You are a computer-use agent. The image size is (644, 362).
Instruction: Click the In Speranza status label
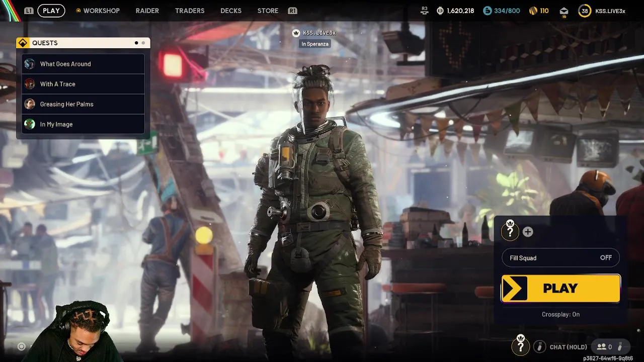(x=315, y=44)
